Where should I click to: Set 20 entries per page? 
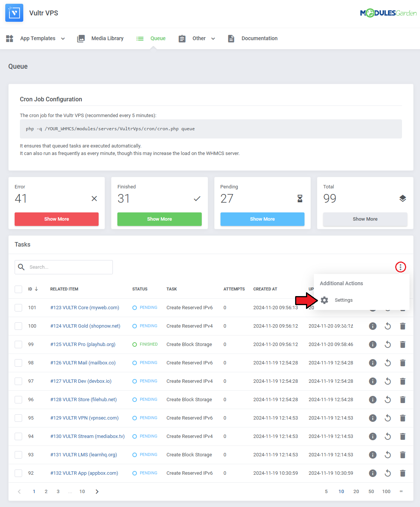coord(356,492)
